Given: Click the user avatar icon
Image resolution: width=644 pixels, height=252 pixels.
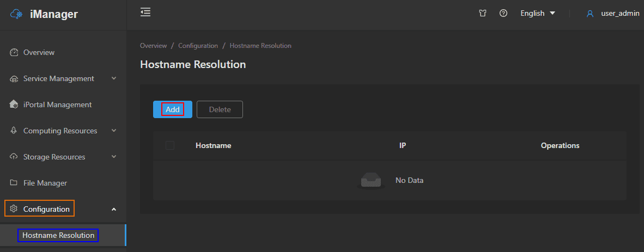Looking at the screenshot, I should (x=590, y=14).
